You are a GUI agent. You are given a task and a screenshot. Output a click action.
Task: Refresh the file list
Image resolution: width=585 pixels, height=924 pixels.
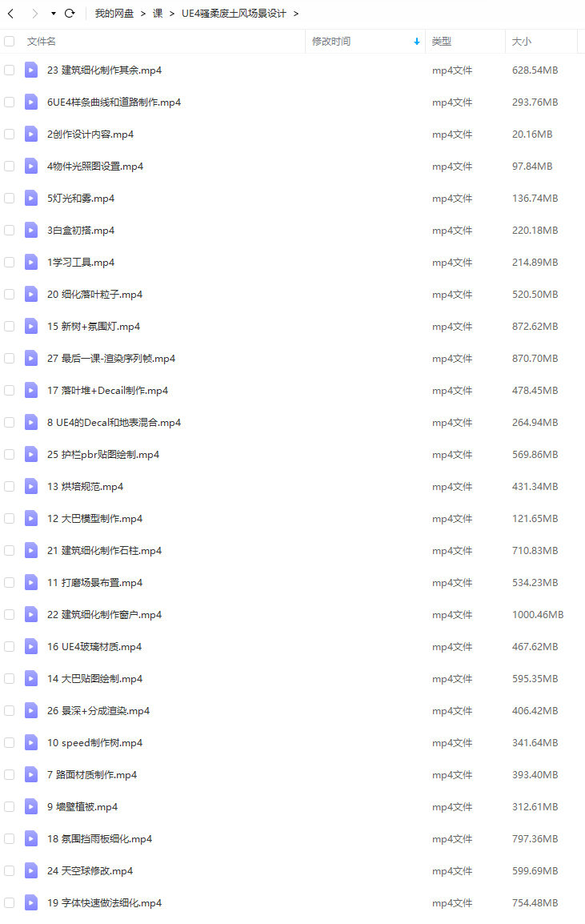[70, 13]
